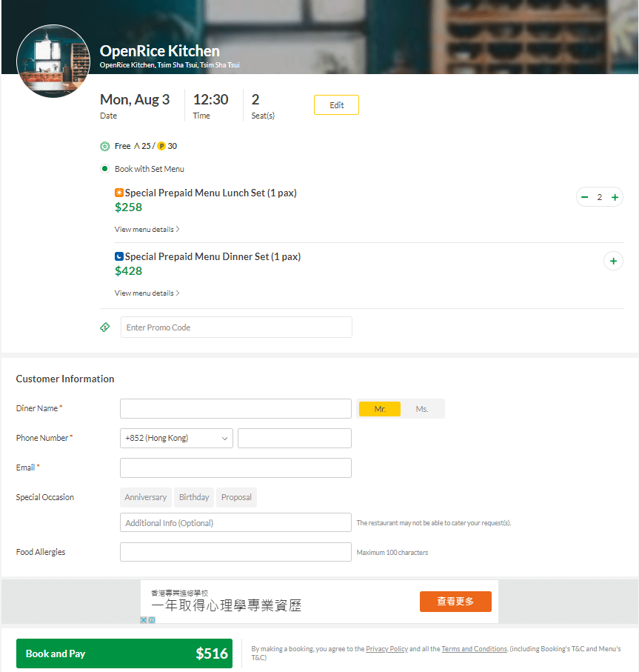Toggle the Anniversary occasion tag

pos(146,497)
